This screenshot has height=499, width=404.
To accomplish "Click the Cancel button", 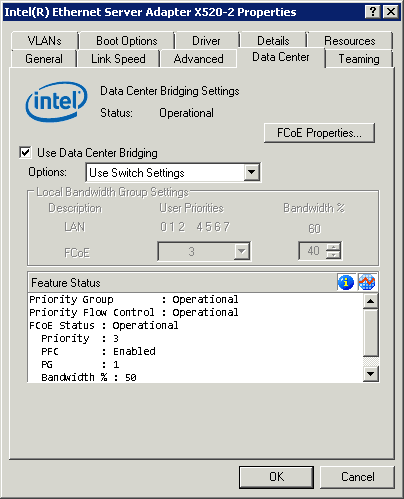I will point(357,477).
